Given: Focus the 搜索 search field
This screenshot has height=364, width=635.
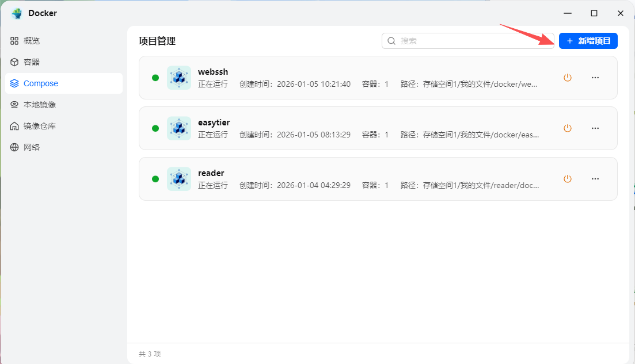Looking at the screenshot, I should click(x=467, y=41).
